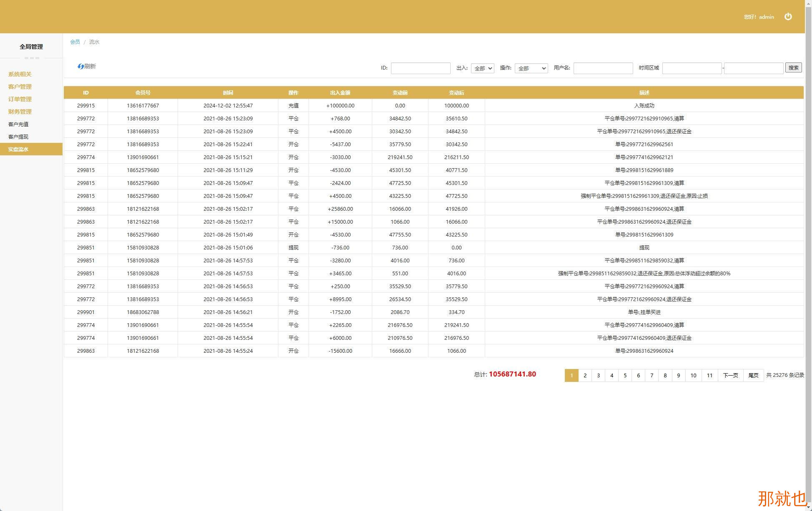
Task: Click the start time range field
Action: click(692, 68)
